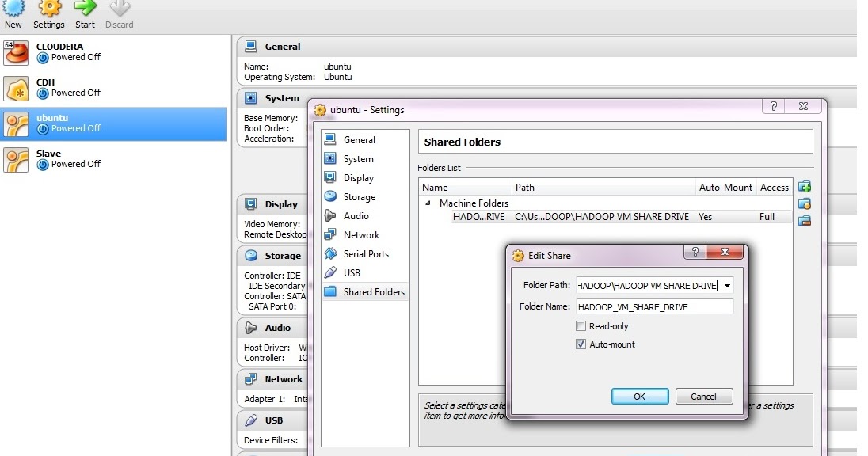Click the Edit Share help question button
Viewport: 868px width, 456px height.
click(x=695, y=253)
